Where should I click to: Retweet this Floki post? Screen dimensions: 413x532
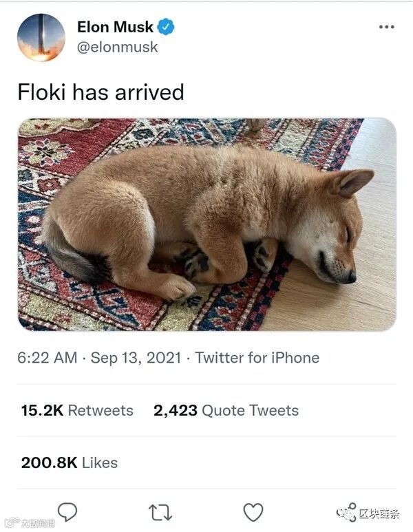click(x=160, y=512)
